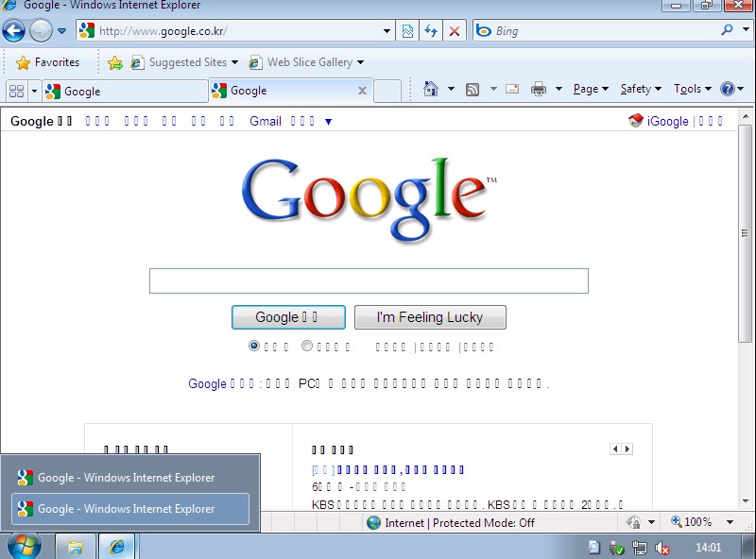Select first Google window in taskbar preview
Image resolution: width=756 pixels, height=559 pixels.
tap(130, 478)
